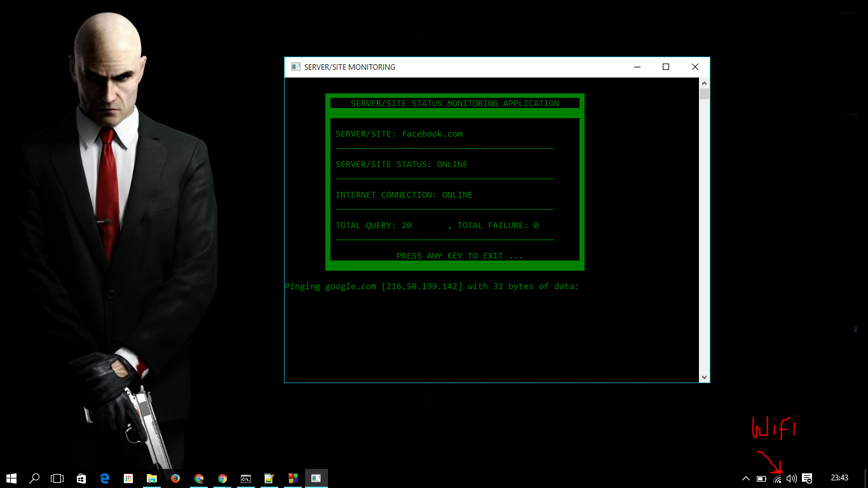Screen dimensions: 868x488
Task: Open Task View from the taskbar
Action: [58, 478]
